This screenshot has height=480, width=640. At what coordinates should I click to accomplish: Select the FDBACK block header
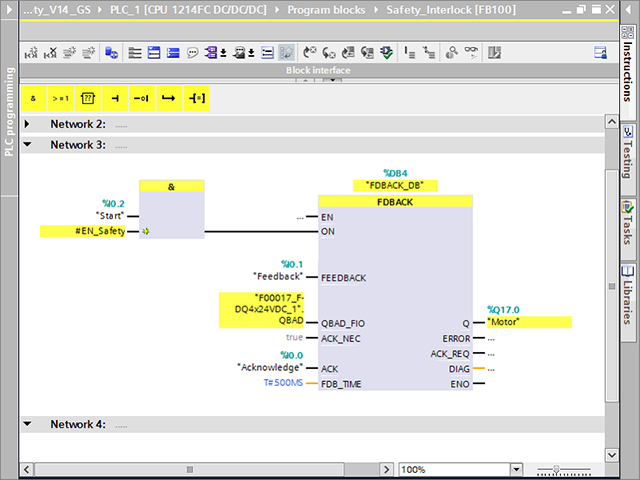point(395,202)
